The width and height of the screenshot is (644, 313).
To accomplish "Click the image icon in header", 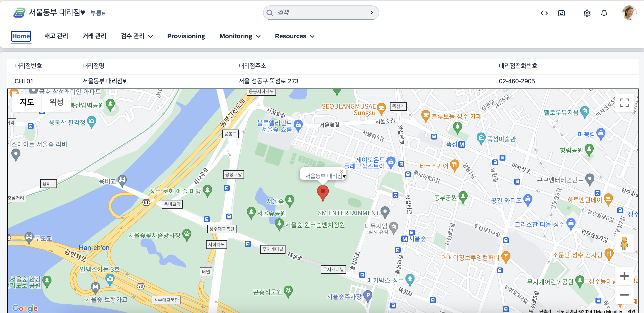I will [x=561, y=13].
